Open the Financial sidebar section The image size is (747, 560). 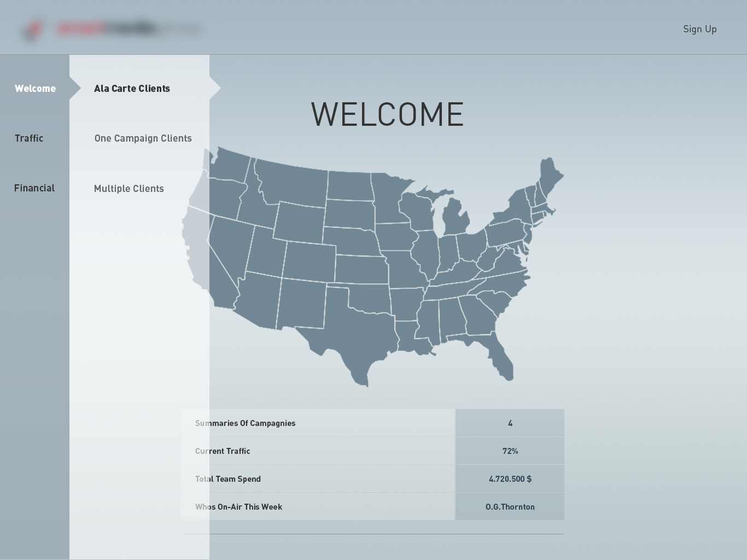34,188
